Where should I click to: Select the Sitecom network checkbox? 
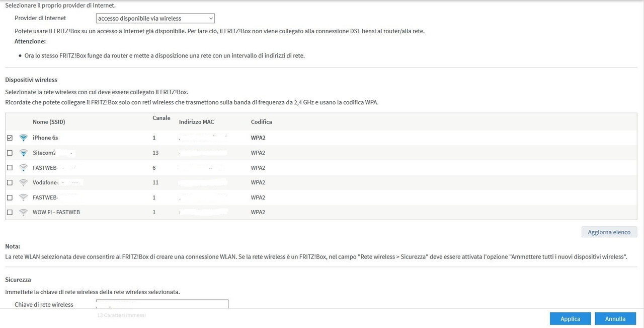(x=10, y=153)
